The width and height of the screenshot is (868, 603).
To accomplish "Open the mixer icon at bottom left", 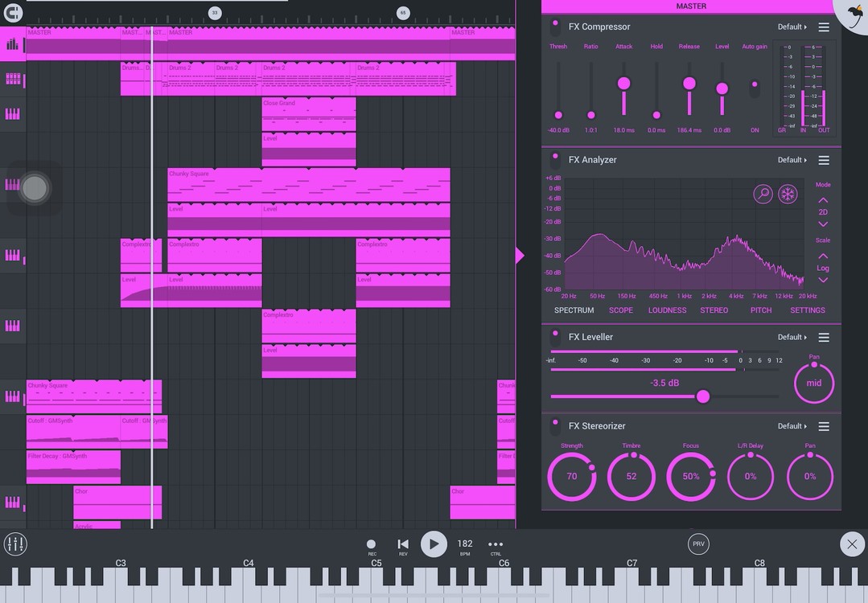I will pos(15,544).
